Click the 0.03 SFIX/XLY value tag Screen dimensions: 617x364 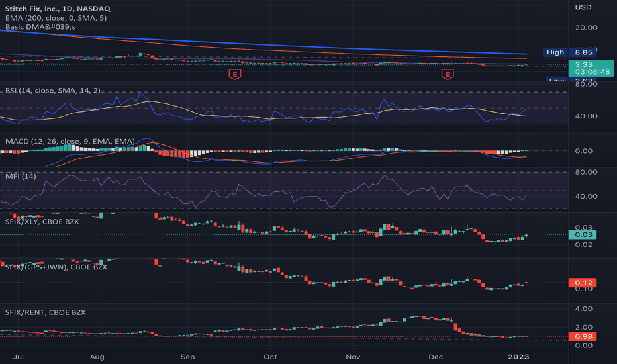583,234
